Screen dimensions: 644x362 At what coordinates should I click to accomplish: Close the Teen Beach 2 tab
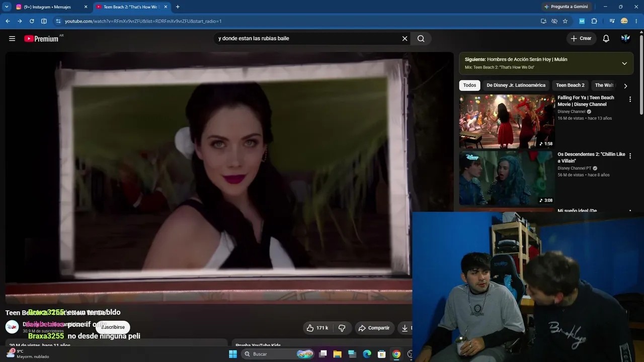[x=166, y=7]
